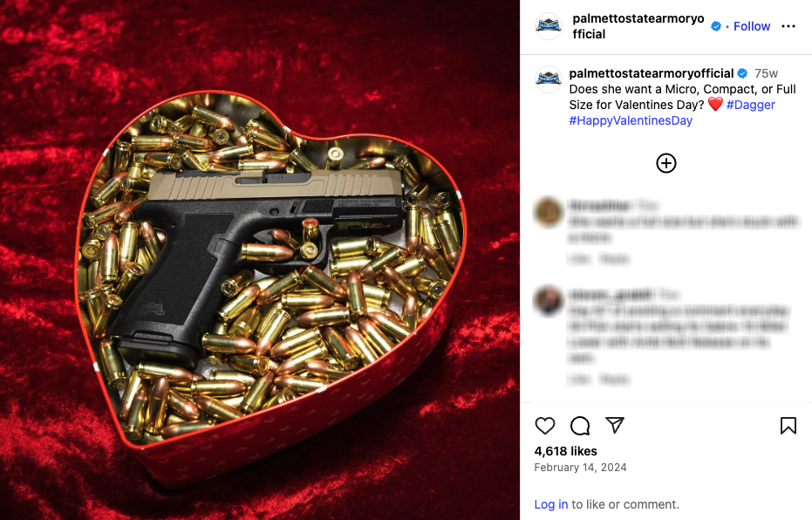812x520 pixels.
Task: Open profile picture in post header
Action: point(549,26)
